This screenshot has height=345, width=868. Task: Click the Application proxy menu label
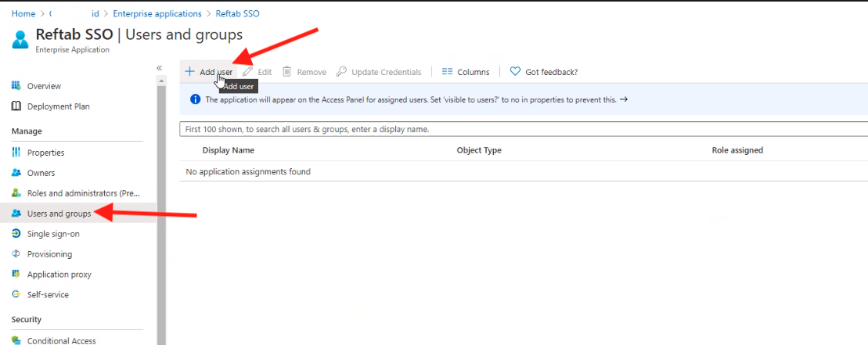pos(59,275)
